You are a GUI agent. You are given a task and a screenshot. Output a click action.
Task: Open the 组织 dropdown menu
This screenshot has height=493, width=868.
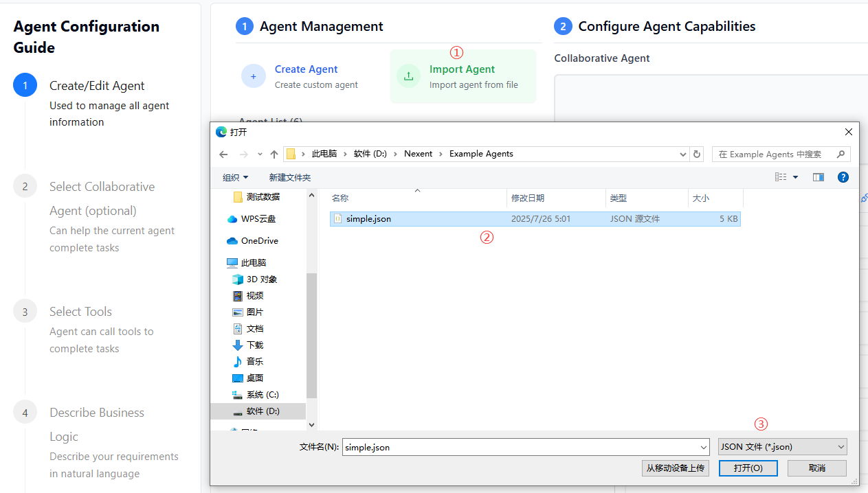235,177
